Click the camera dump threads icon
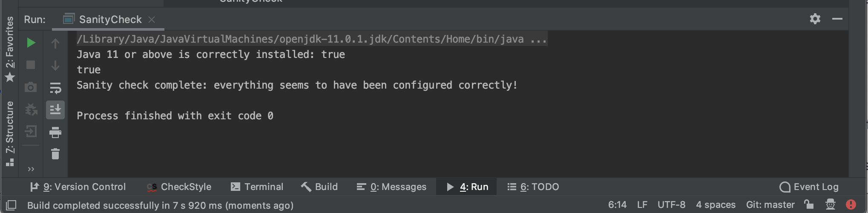868x213 pixels. (31, 87)
